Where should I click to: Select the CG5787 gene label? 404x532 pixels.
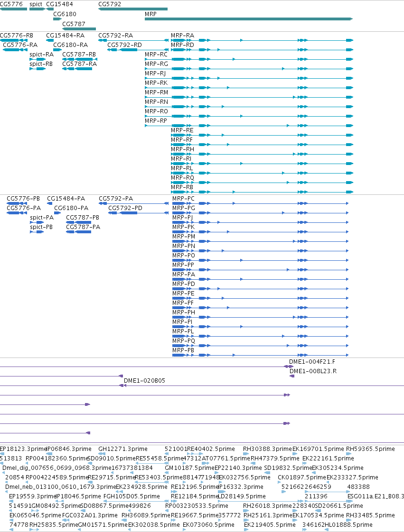tap(74, 24)
